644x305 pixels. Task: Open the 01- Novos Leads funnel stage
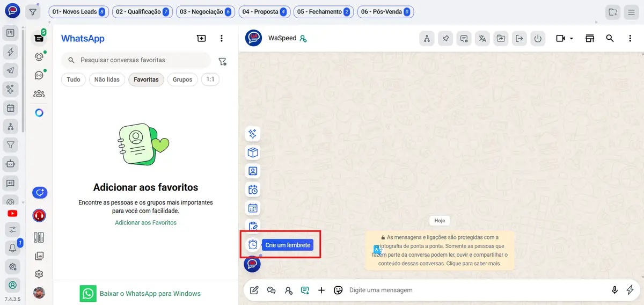(x=79, y=12)
